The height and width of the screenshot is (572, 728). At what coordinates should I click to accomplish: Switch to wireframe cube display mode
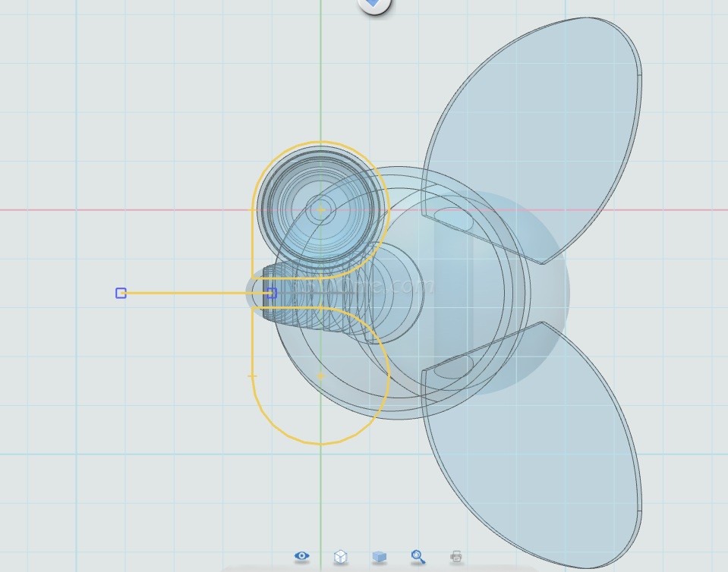click(x=341, y=557)
